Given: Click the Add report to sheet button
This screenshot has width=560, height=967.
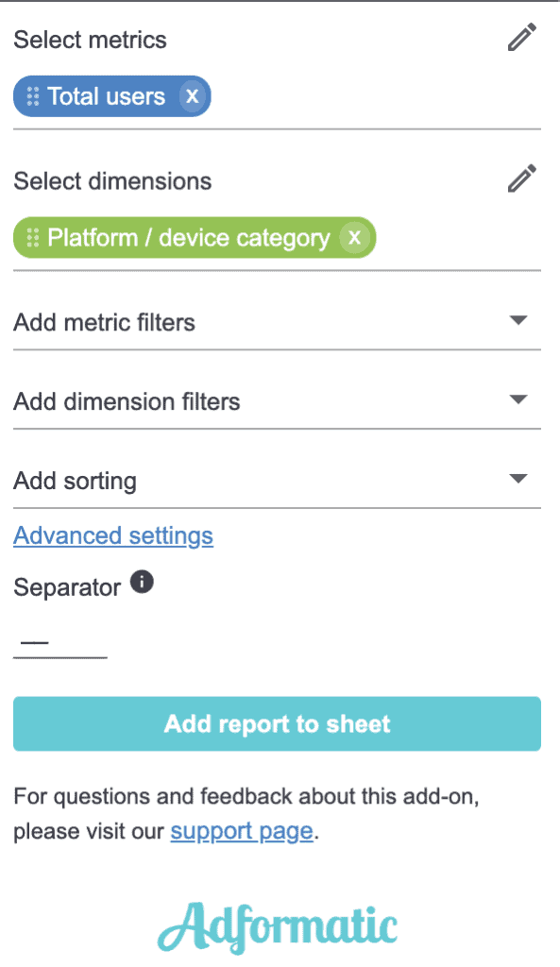Looking at the screenshot, I should tap(277, 723).
